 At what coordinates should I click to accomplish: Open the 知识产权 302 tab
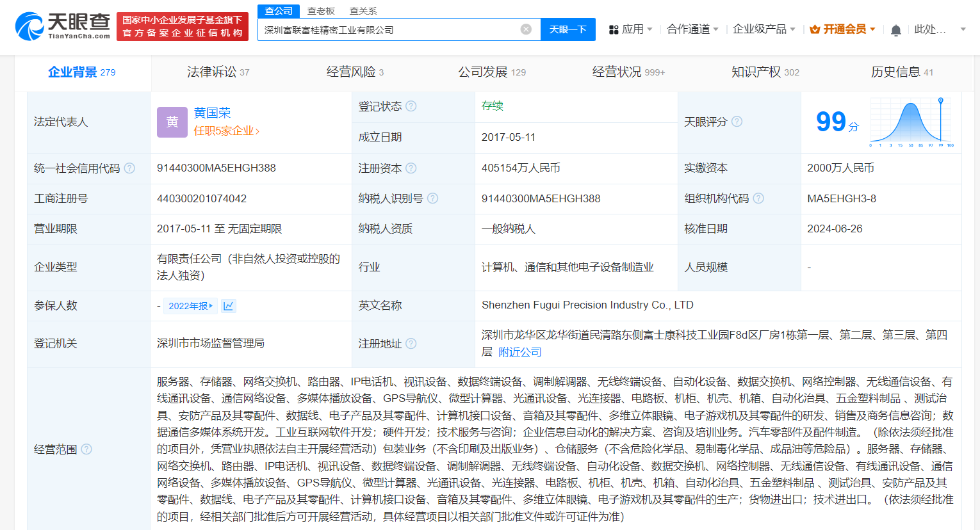(765, 72)
